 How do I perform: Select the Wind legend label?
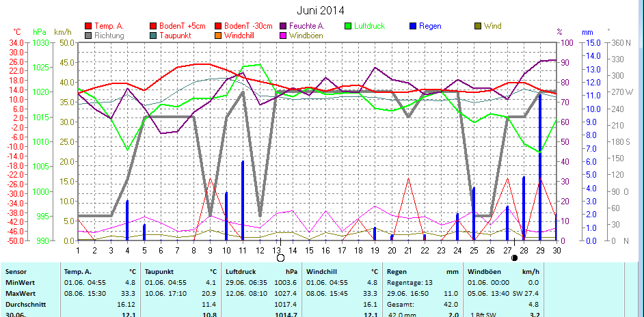pyautogui.click(x=492, y=26)
